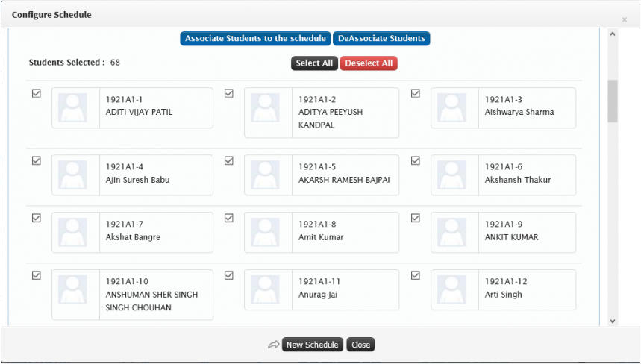
Task: Click the name Amit Kumar
Action: [321, 237]
